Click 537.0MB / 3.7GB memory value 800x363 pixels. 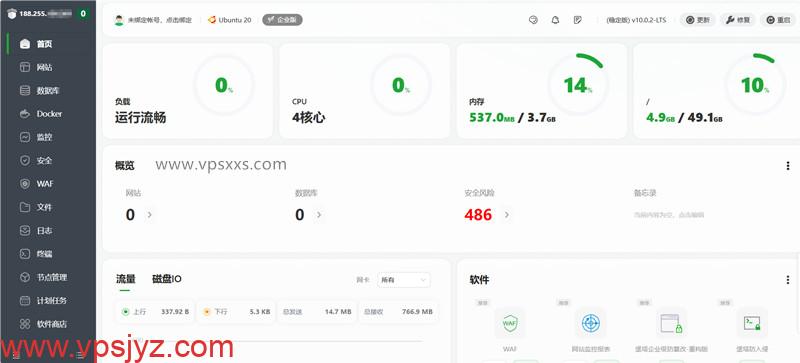[x=512, y=118]
